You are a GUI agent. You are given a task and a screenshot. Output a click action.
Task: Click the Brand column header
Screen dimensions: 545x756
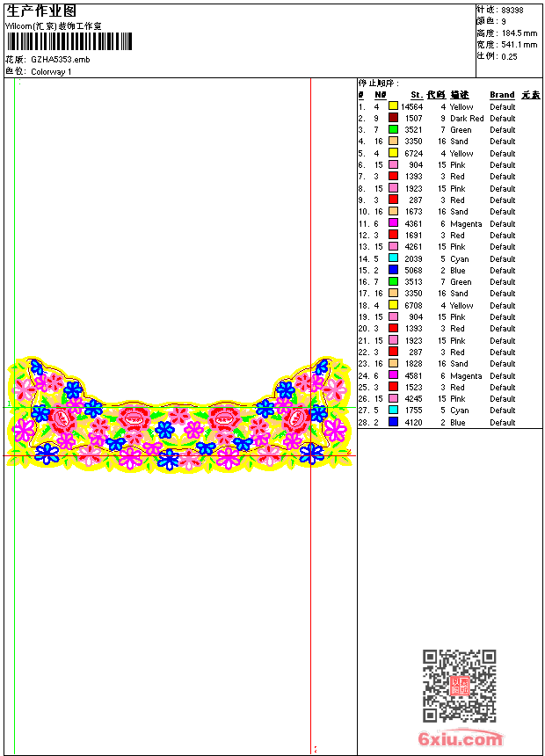[502, 95]
